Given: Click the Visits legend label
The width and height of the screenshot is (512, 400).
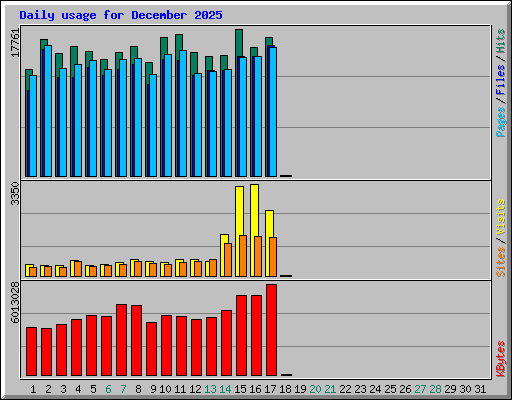Looking at the screenshot, I should pos(501,218).
